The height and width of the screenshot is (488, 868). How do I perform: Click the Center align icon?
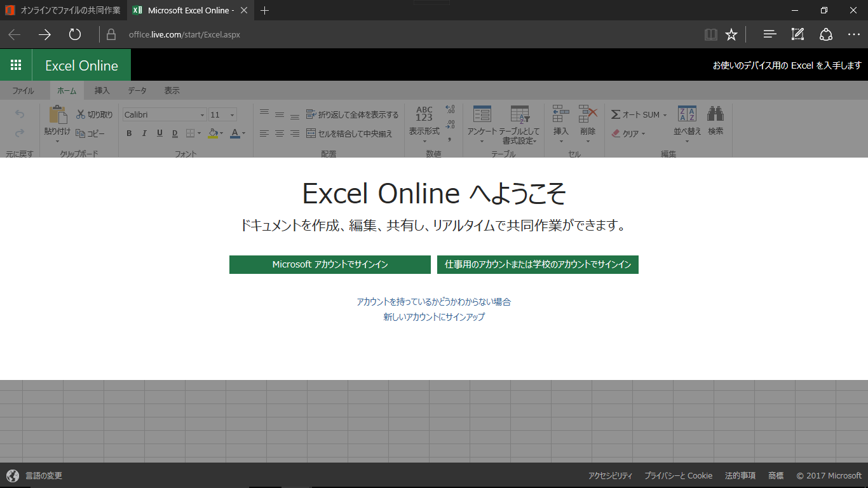(280, 133)
